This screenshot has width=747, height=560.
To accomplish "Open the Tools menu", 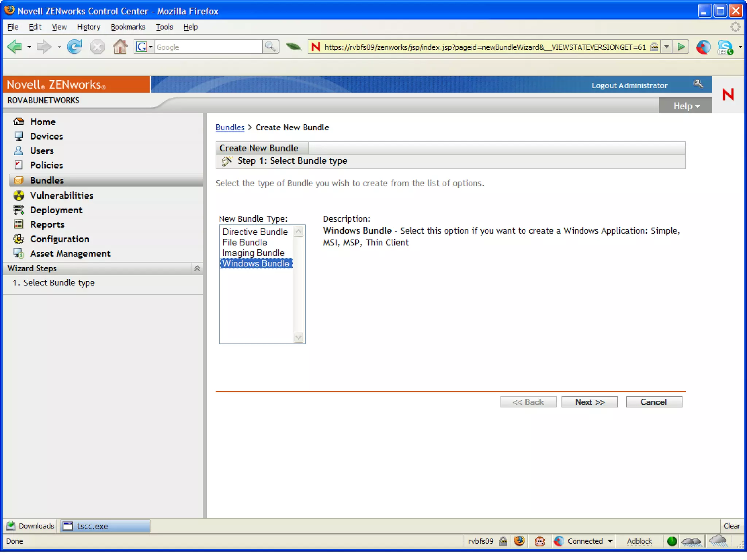I will click(x=164, y=27).
